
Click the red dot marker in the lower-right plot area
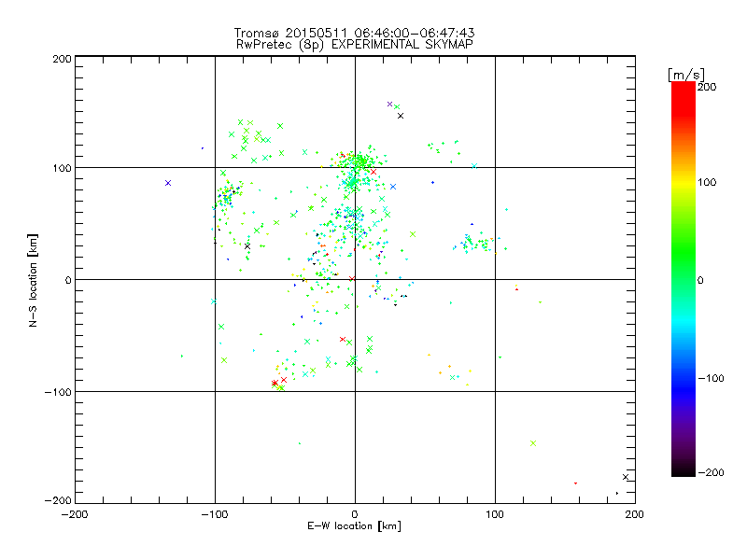(x=575, y=483)
